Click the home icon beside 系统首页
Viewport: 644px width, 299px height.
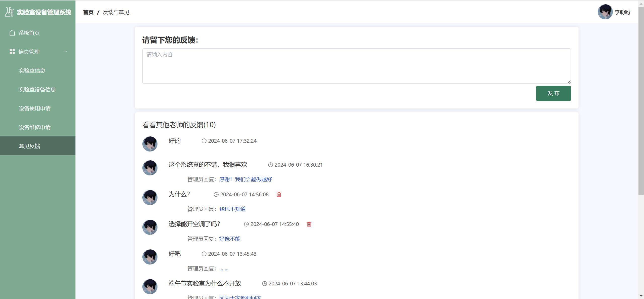(12, 33)
